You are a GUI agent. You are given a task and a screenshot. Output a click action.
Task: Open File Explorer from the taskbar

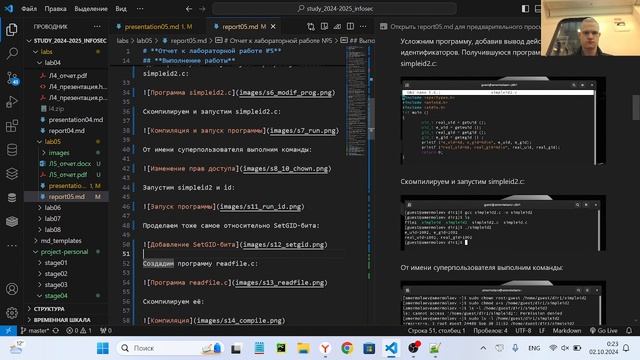coord(303,348)
